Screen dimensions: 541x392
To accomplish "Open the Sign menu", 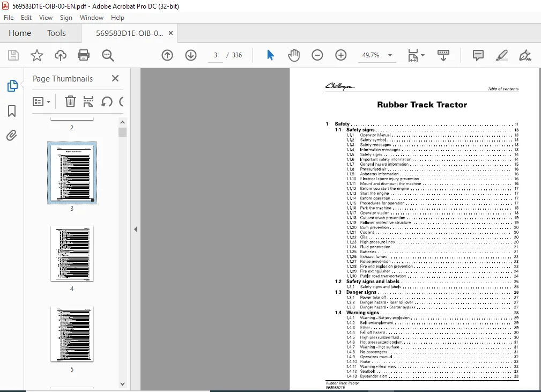I will coord(66,18).
